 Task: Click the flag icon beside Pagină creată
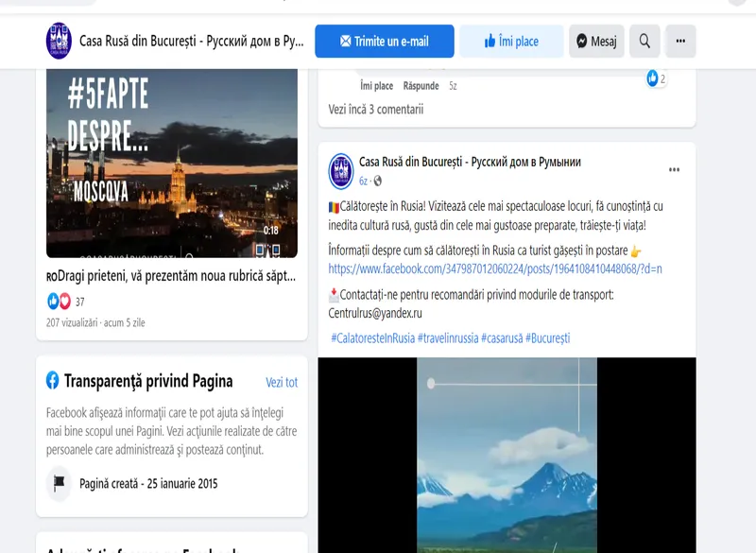[x=59, y=483]
